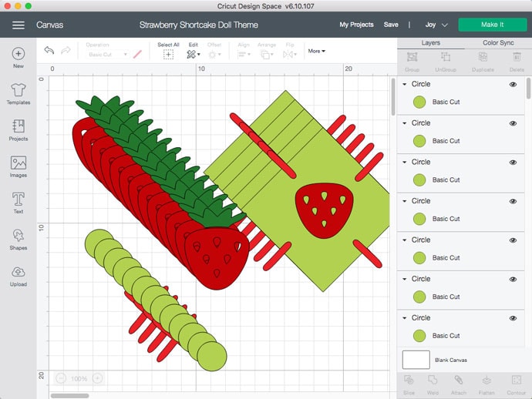Hide the fourth Circle layer
The height and width of the screenshot is (399, 532).
click(x=513, y=201)
